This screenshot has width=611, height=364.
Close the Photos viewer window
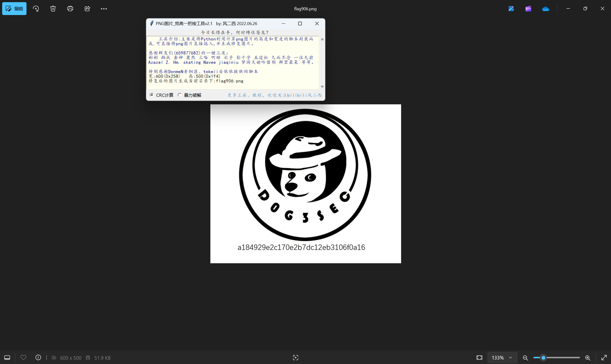[602, 9]
